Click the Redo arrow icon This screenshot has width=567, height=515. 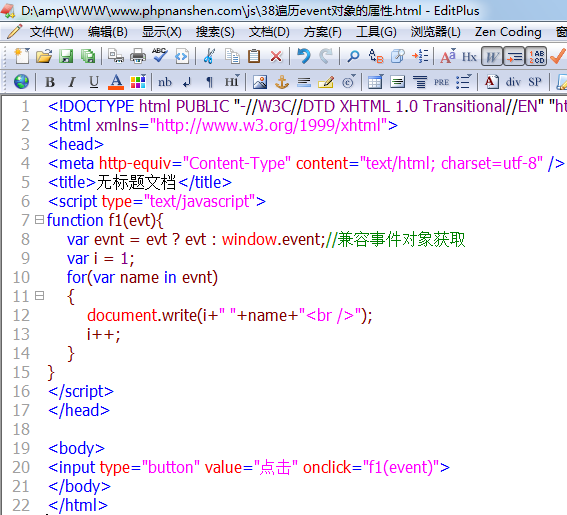coord(325,56)
